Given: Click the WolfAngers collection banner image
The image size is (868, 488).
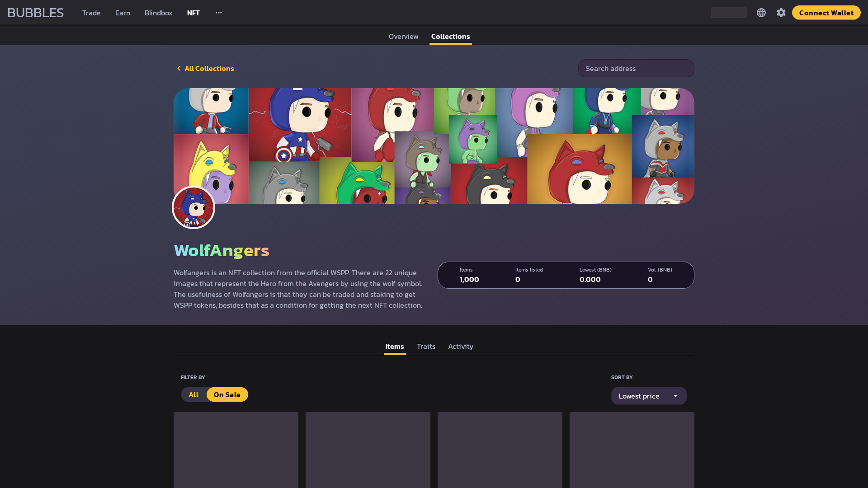Looking at the screenshot, I should click(x=434, y=145).
